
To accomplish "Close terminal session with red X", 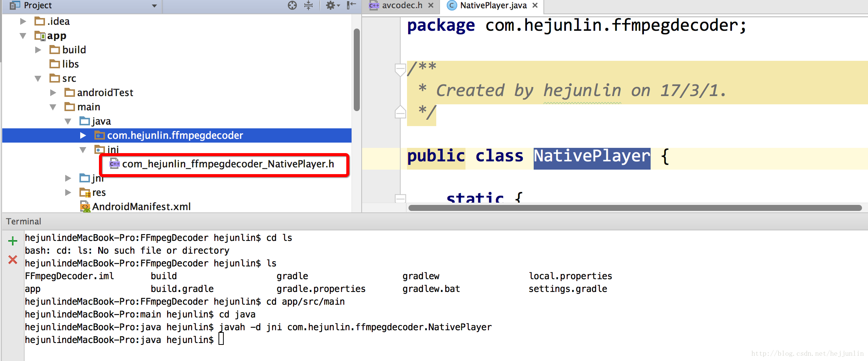I will click(x=13, y=260).
